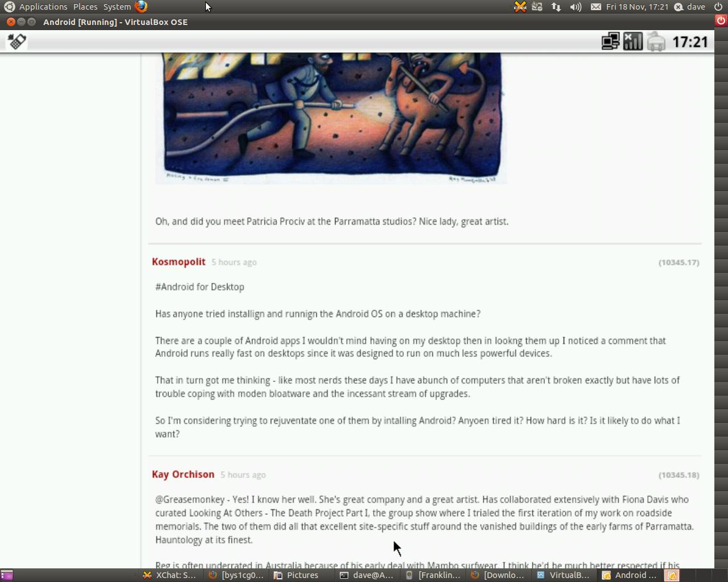Viewport: 728px width, 582px height.
Task: Minimize the Android VirtualBox window
Action: coord(21,22)
